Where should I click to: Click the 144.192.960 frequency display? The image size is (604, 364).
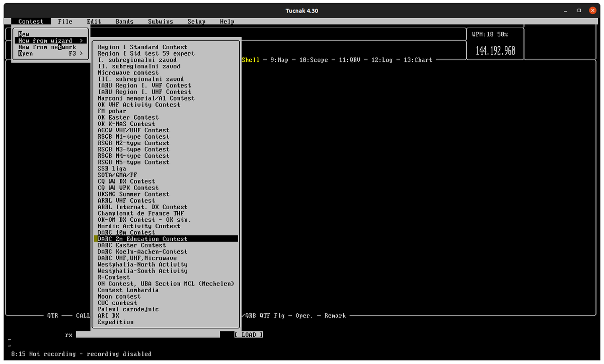495,51
